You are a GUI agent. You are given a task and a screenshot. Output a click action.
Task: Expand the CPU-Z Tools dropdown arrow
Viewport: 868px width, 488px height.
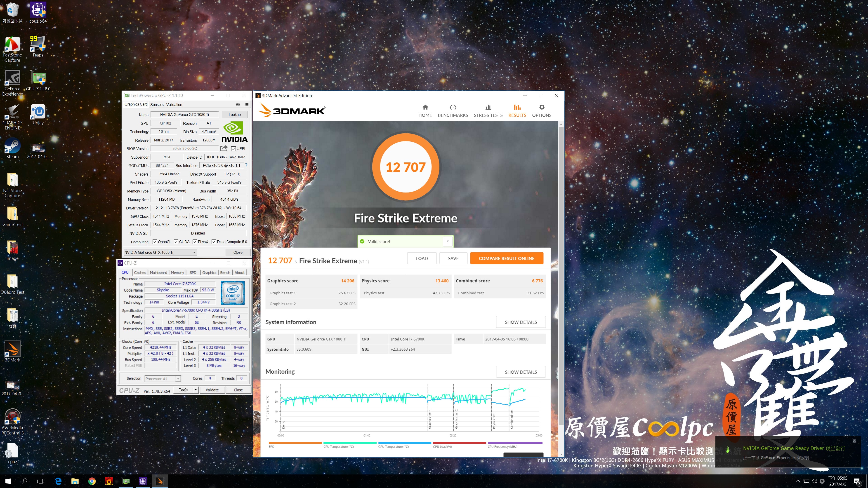196,390
